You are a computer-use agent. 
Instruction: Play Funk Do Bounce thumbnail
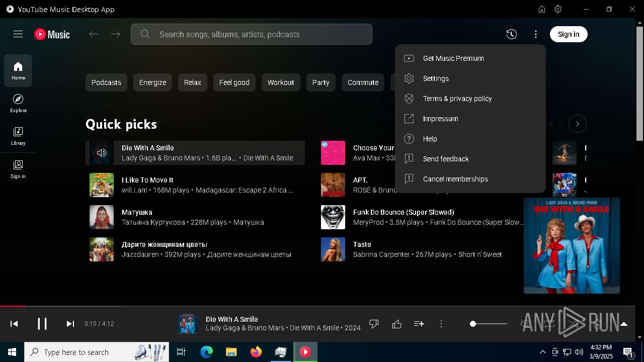[x=333, y=217]
